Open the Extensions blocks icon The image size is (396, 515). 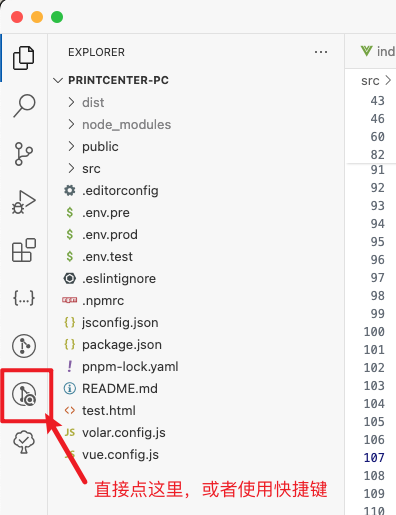point(24,250)
